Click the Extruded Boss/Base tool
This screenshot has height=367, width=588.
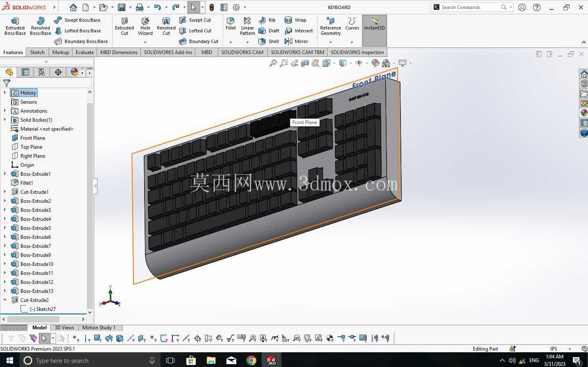click(15, 26)
